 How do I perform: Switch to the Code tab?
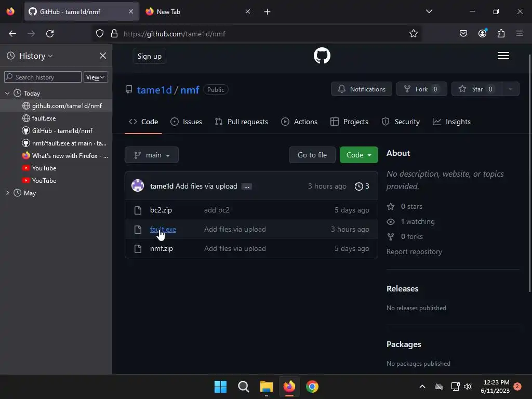(143, 122)
